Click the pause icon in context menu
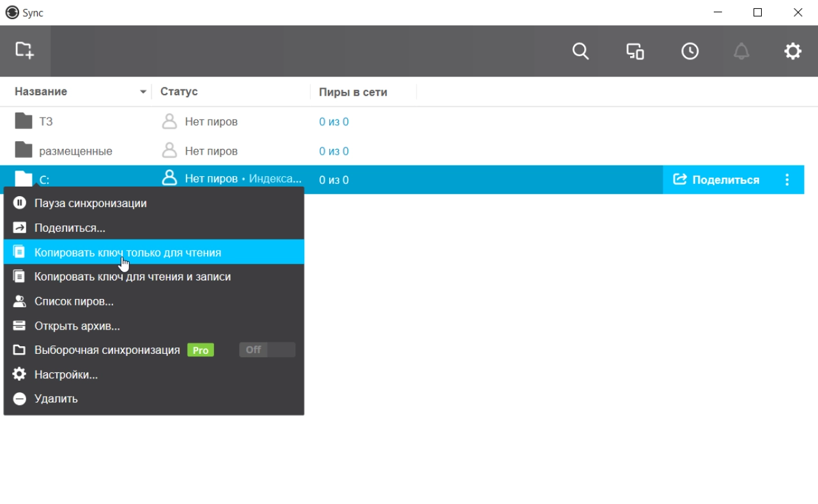Image resolution: width=818 pixels, height=504 pixels. tap(19, 203)
